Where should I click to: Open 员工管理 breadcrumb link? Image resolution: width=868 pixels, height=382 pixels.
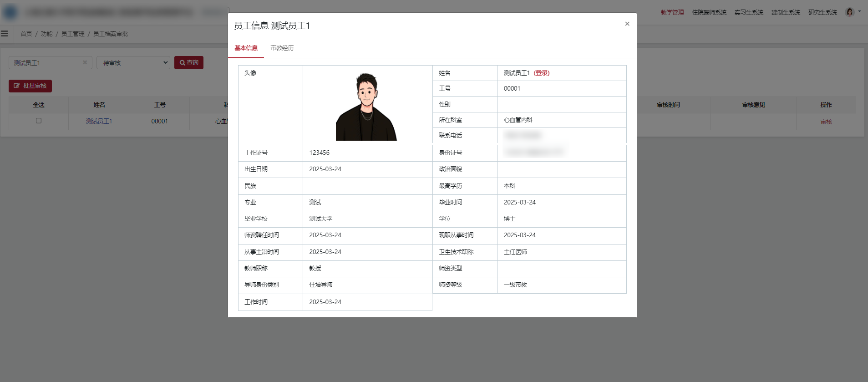(73, 34)
